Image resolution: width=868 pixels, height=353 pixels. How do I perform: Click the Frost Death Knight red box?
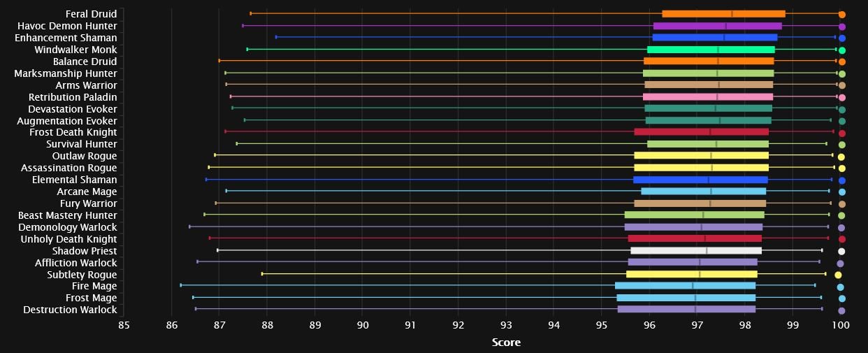(x=701, y=133)
